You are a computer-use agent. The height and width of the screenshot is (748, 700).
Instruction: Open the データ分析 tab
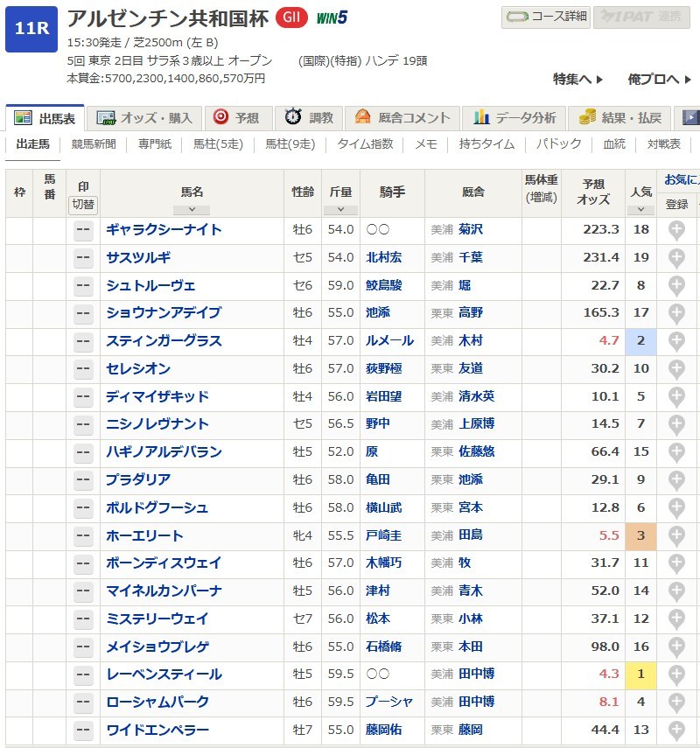click(514, 118)
